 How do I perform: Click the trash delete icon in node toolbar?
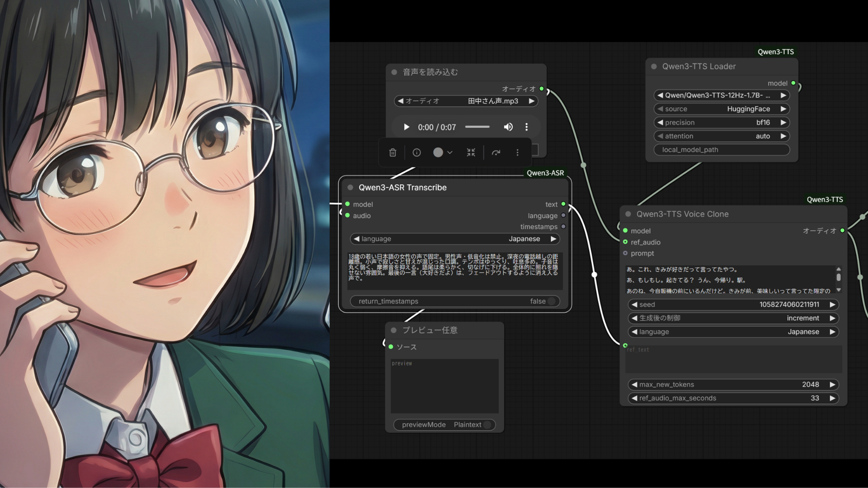click(x=392, y=152)
